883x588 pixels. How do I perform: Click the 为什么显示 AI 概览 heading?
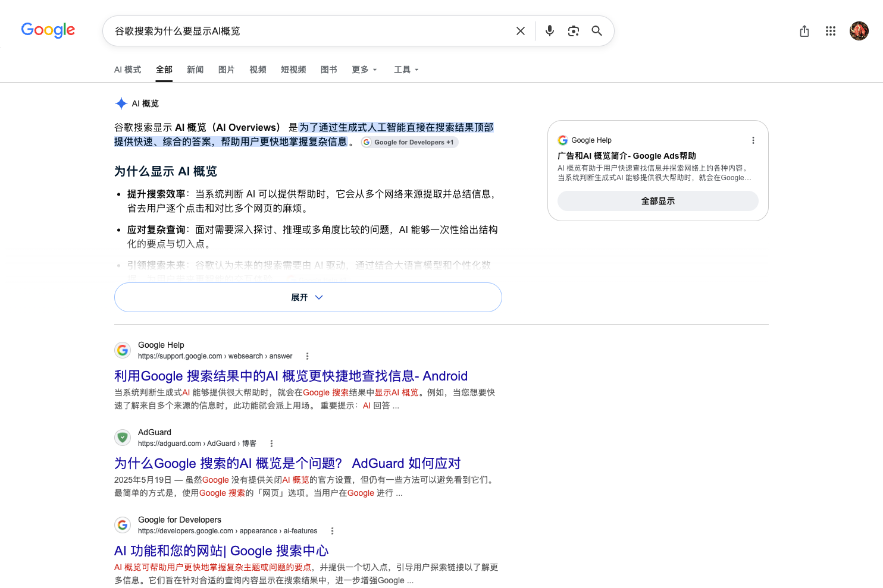click(x=165, y=171)
